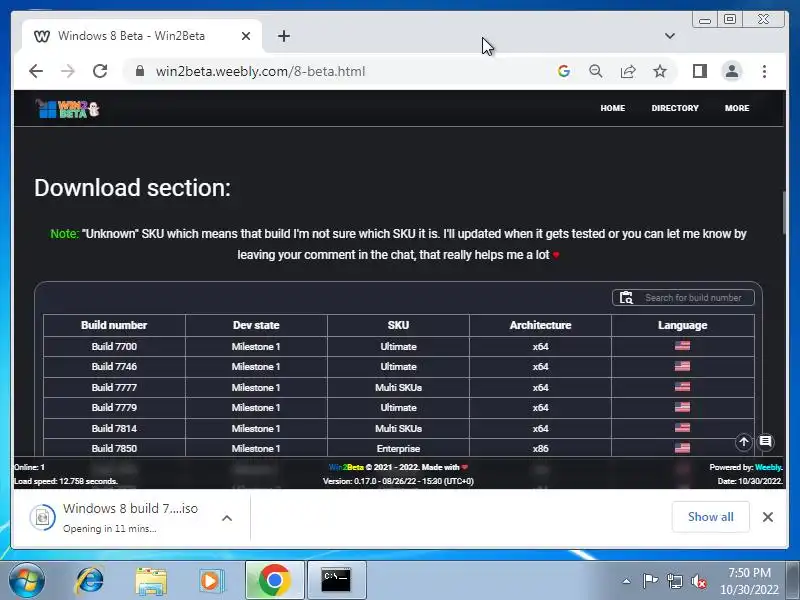The image size is (800, 600).
Task: Open a new tab with the plus button
Action: pyautogui.click(x=284, y=36)
